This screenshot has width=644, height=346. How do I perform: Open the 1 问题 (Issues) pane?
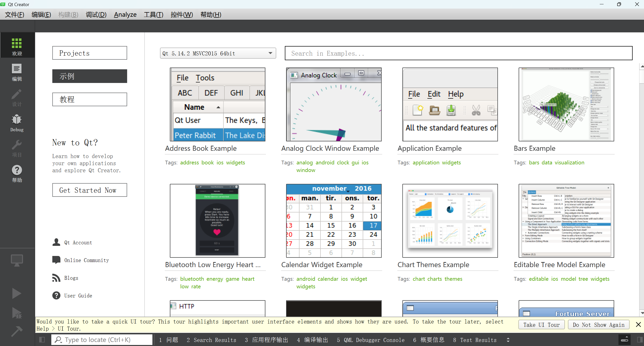click(169, 340)
